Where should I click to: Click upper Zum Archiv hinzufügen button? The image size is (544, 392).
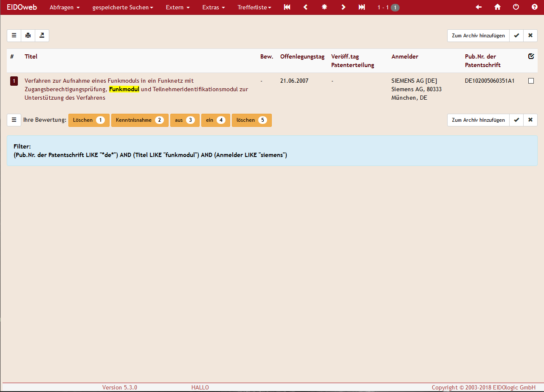click(478, 36)
